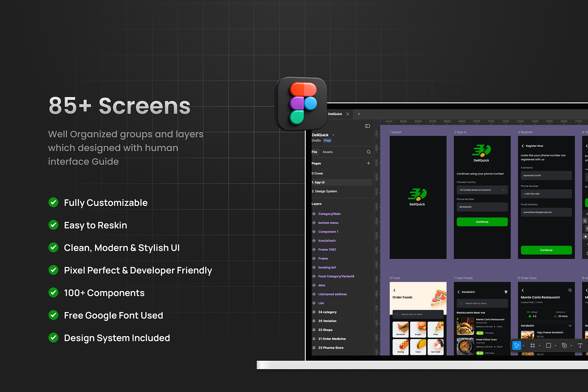The height and width of the screenshot is (392, 588).
Task: Click the search icon beside Assets tab
Action: click(368, 152)
